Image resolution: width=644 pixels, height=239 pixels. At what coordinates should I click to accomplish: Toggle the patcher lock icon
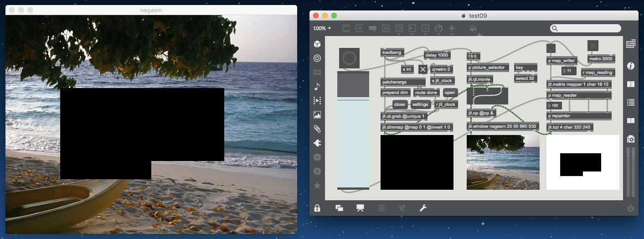[317, 208]
